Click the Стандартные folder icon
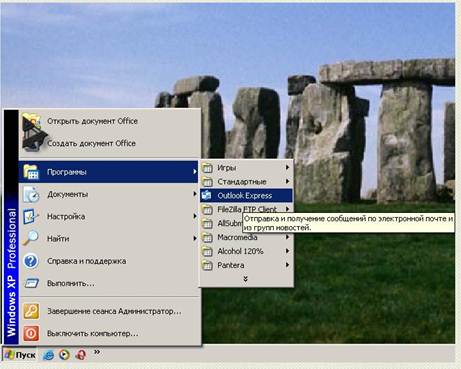461x369 pixels. 207,182
